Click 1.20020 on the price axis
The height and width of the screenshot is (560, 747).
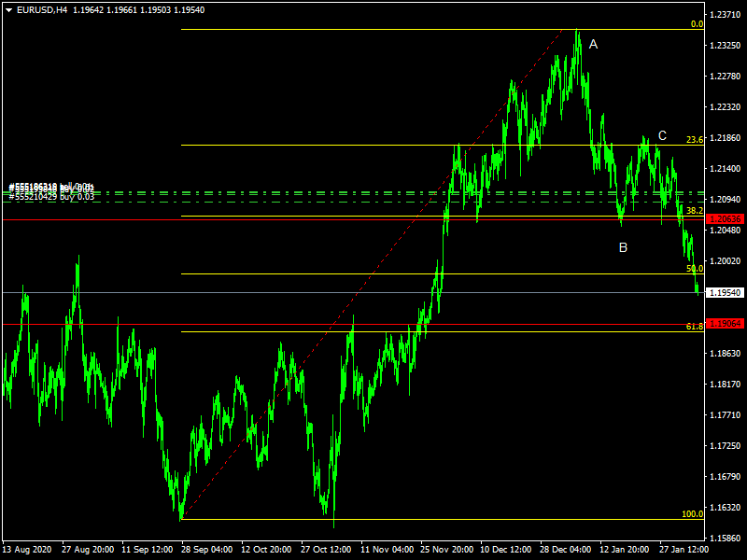coord(726,261)
